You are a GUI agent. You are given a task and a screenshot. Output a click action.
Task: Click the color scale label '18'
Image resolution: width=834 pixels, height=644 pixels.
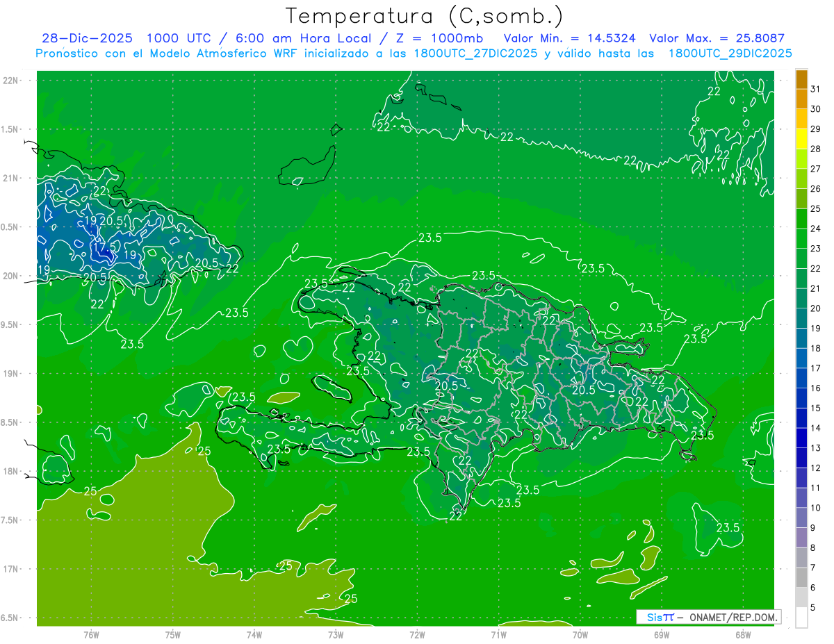[816, 348]
